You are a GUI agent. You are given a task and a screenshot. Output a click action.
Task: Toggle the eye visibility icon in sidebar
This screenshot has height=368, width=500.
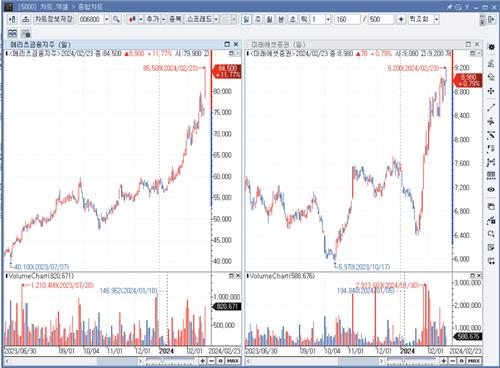point(491,189)
